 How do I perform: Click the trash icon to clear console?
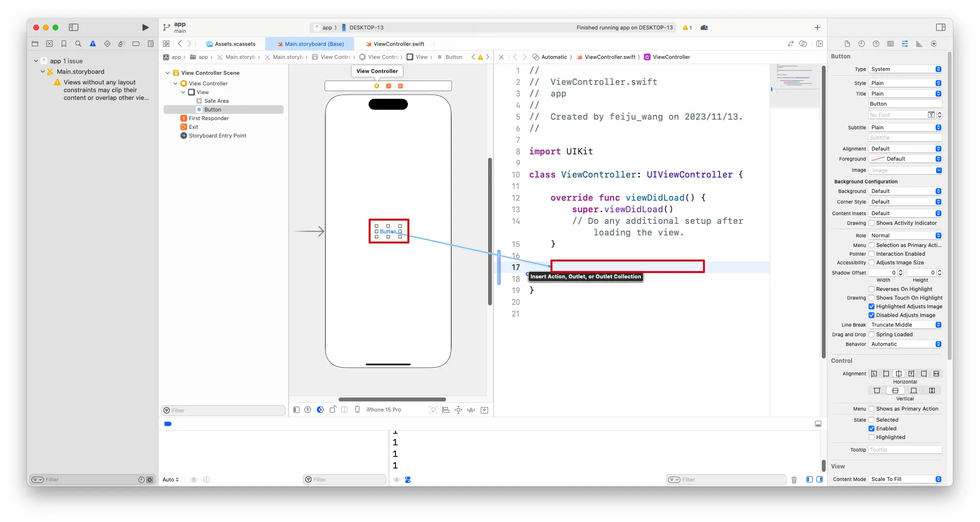794,480
